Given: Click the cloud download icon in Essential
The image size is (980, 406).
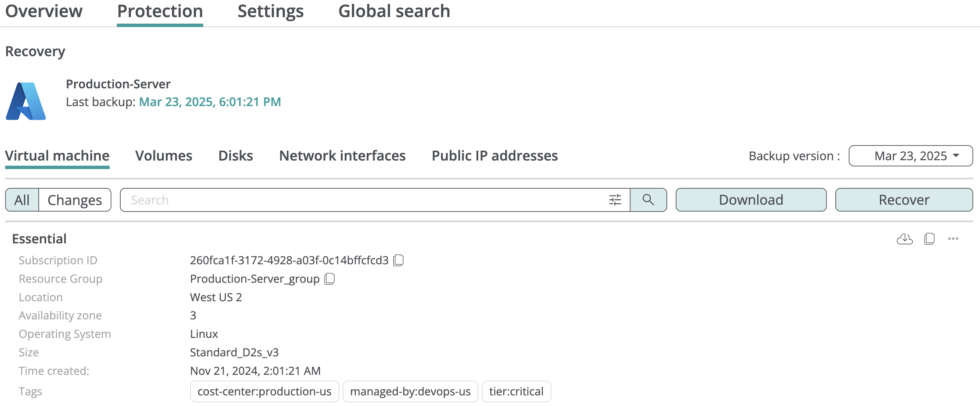Looking at the screenshot, I should coord(905,239).
